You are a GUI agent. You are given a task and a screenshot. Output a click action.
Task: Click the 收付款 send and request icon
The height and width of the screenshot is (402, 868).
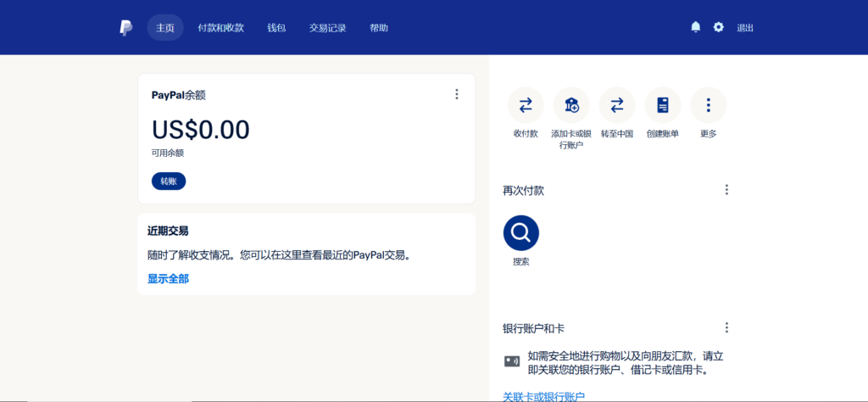pos(526,105)
